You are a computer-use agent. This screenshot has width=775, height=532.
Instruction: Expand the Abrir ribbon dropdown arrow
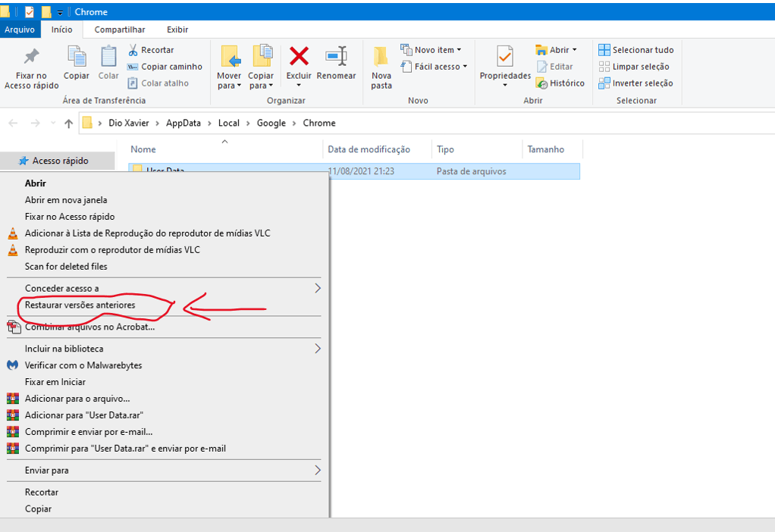tap(574, 50)
